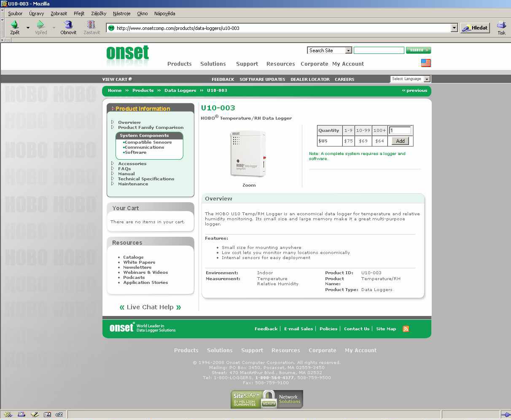Screen dimensions: 511x420
Task: Click the SOFTWARE UPDATES link
Action: 262,79
